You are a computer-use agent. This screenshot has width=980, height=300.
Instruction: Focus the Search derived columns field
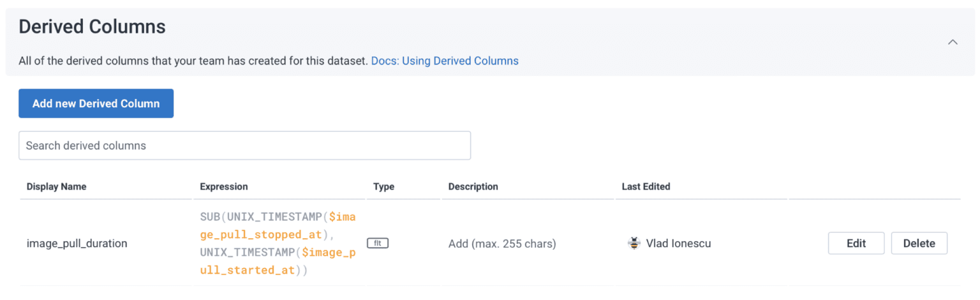point(244,146)
